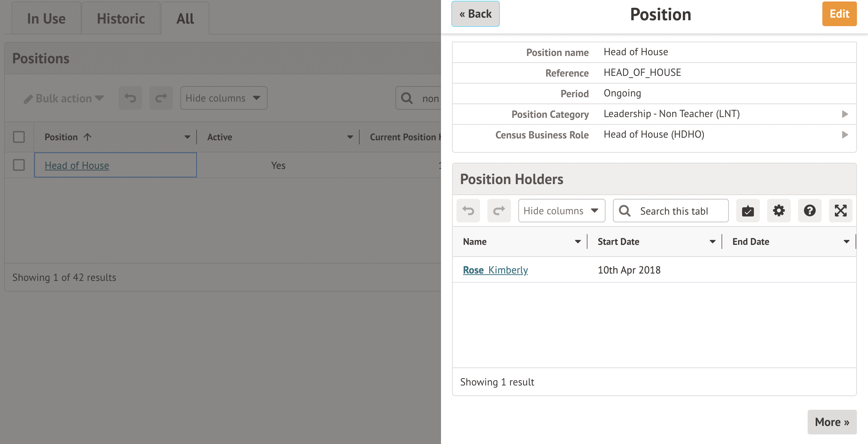Open the Name column dropdown arrow
The image size is (868, 444).
point(578,242)
